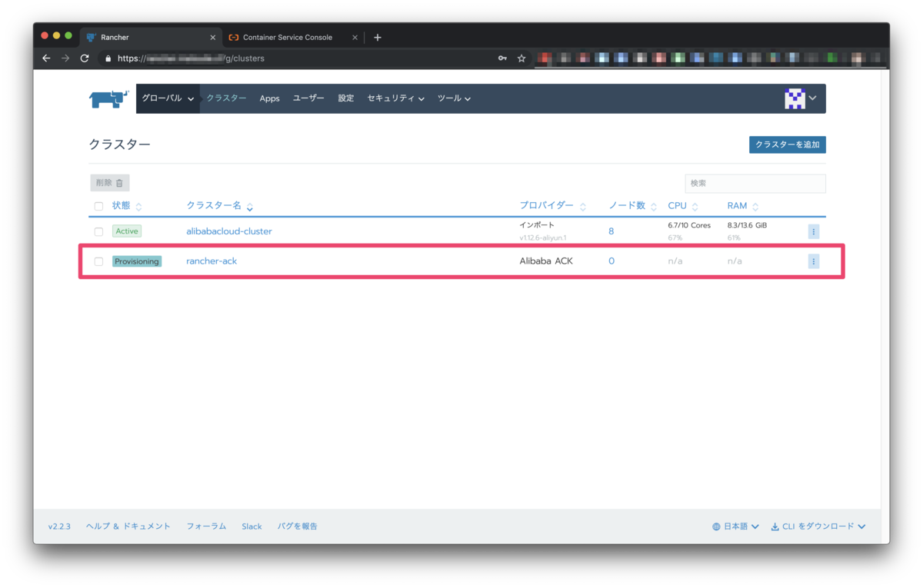Image resolution: width=923 pixels, height=588 pixels.
Task: Open the rancher-ack cluster link
Action: [212, 261]
